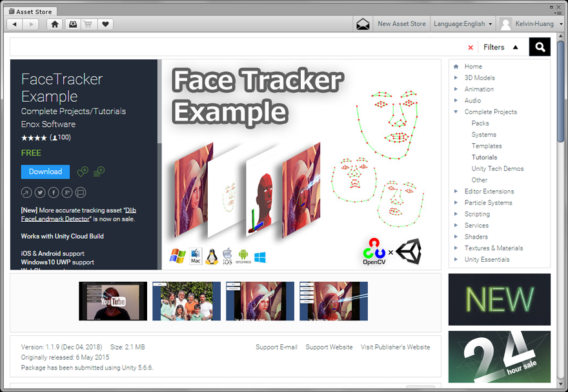Select Tutorials subcategory
Viewport: 568px width, 392px height.
click(x=484, y=157)
